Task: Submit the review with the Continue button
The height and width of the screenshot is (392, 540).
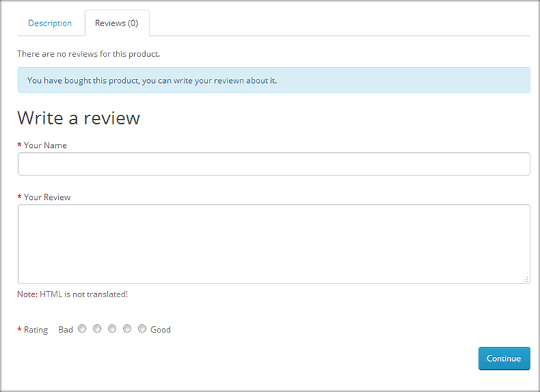Action: 504,359
